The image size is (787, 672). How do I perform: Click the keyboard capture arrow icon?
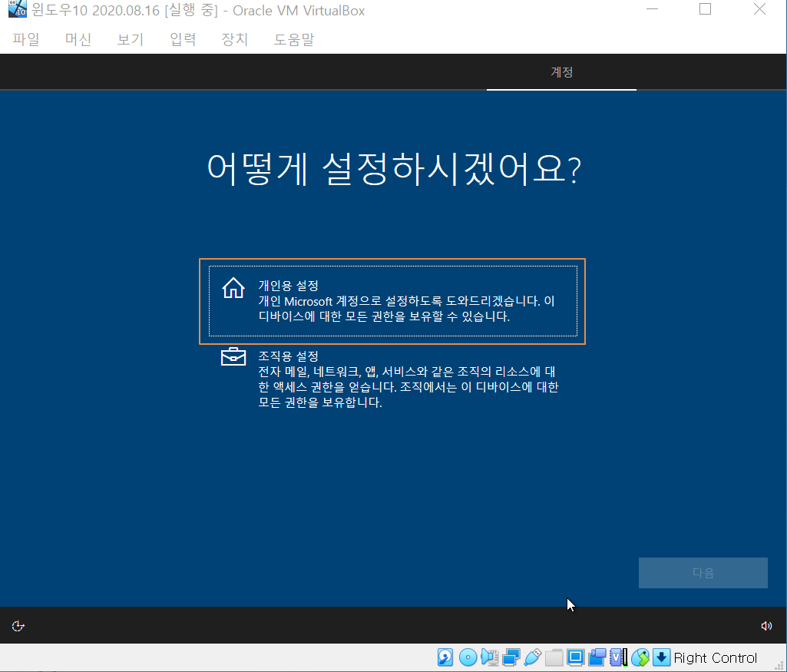662,657
